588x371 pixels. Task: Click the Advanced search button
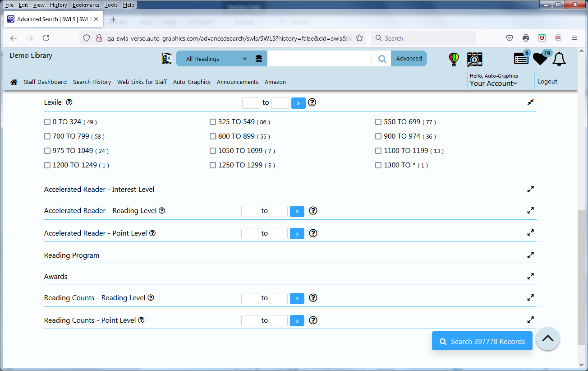409,59
